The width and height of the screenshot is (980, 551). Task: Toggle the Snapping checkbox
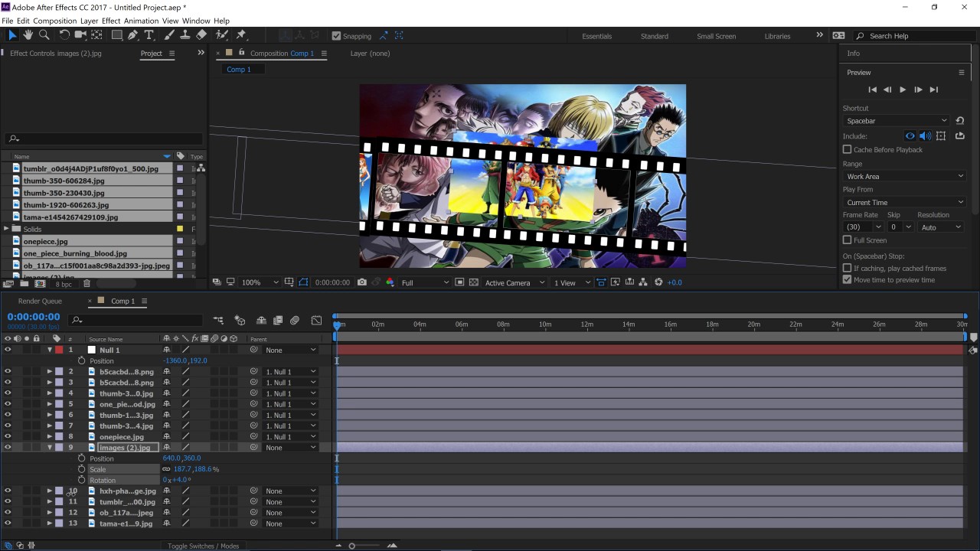pyautogui.click(x=336, y=36)
